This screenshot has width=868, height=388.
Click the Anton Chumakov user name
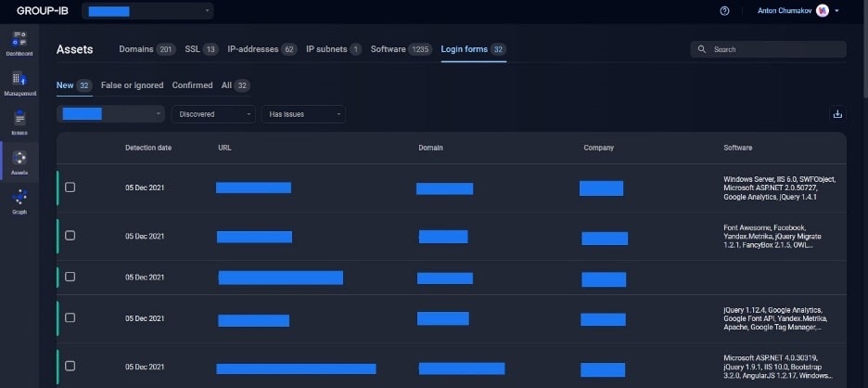[784, 11]
